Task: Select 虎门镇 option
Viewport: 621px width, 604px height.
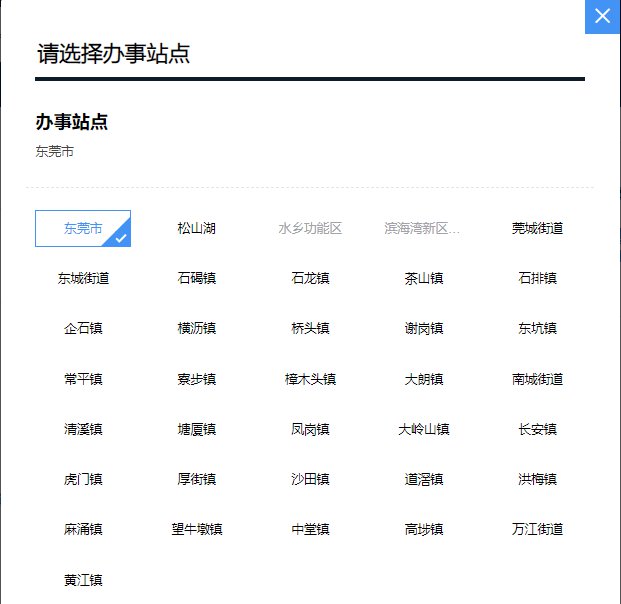Action: click(x=83, y=479)
